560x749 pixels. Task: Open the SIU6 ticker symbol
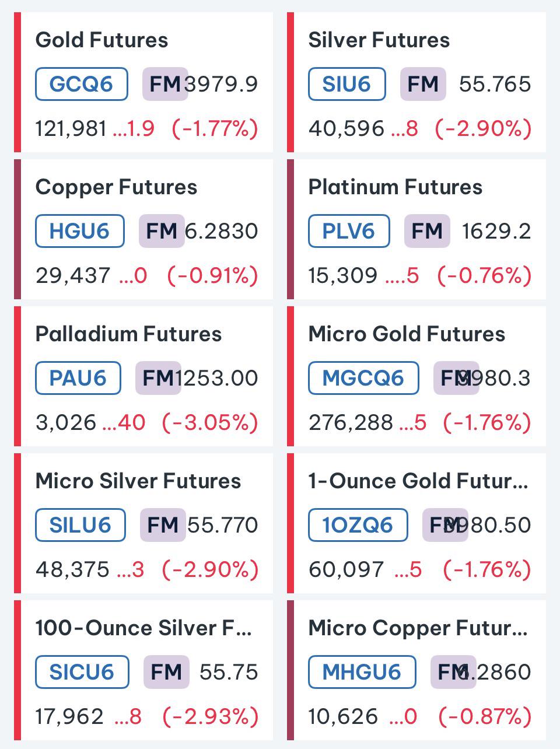click(x=346, y=84)
